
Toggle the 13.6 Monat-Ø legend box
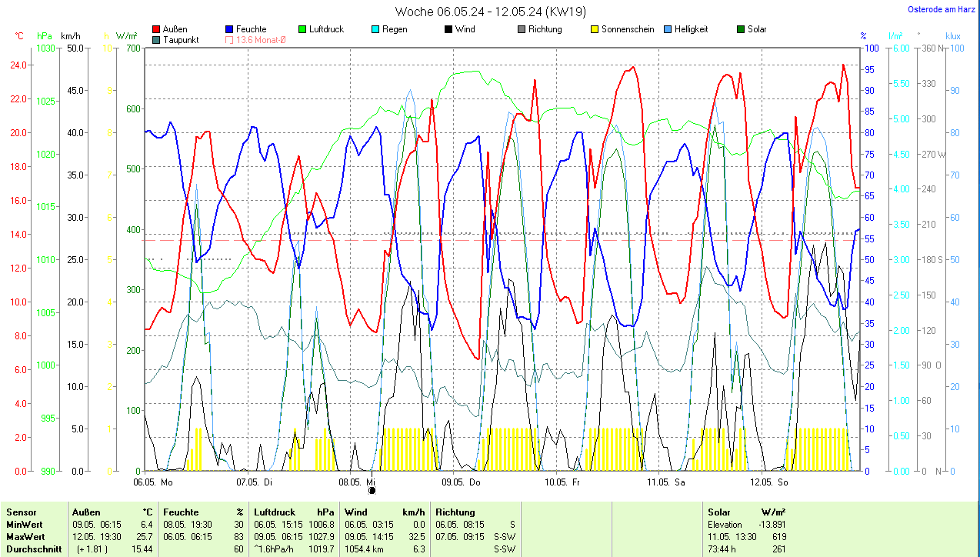(230, 39)
